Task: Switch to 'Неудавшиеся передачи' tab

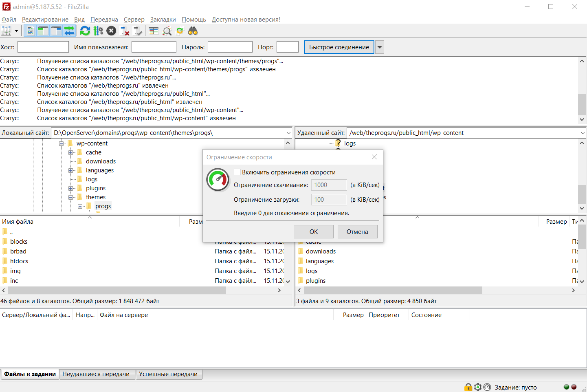Action: [96, 374]
